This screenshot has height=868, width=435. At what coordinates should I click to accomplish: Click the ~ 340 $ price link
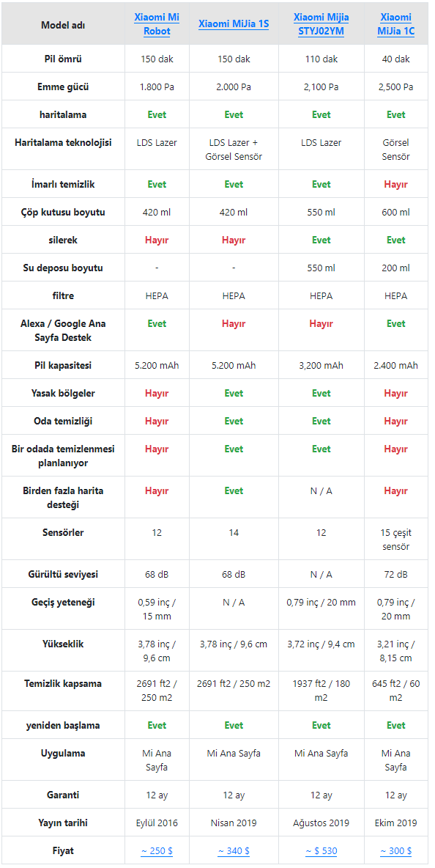pyautogui.click(x=234, y=851)
